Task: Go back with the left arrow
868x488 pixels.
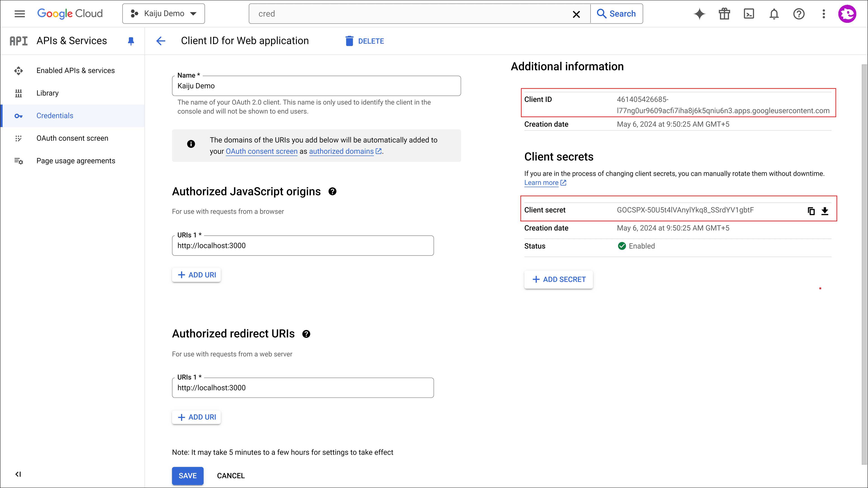Action: coord(161,41)
